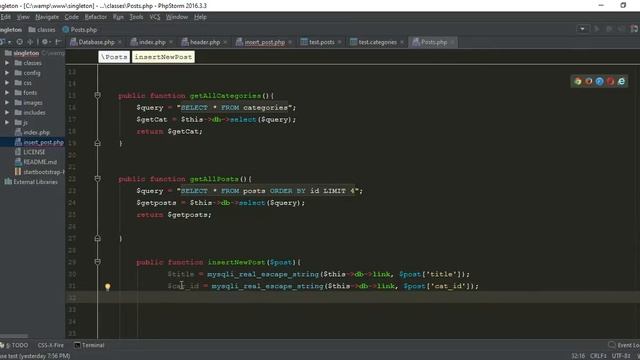The image size is (640, 360).
Task: Click the \Posts class breadcrumb
Action: (114, 57)
